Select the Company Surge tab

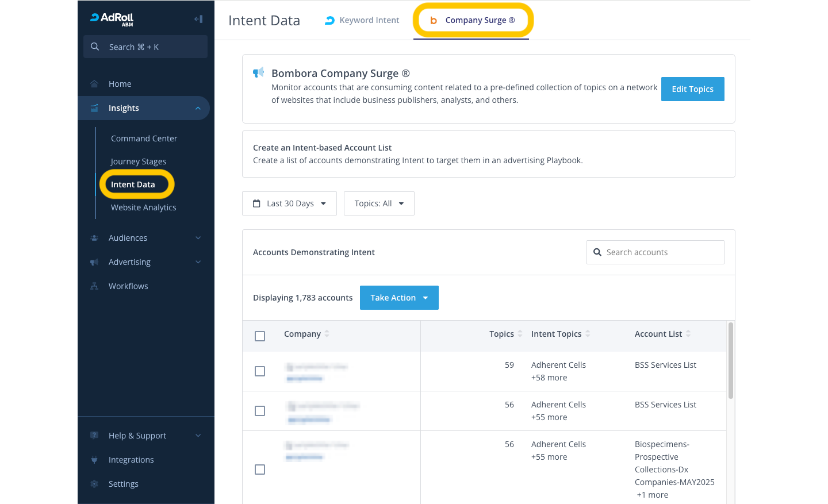pos(473,20)
